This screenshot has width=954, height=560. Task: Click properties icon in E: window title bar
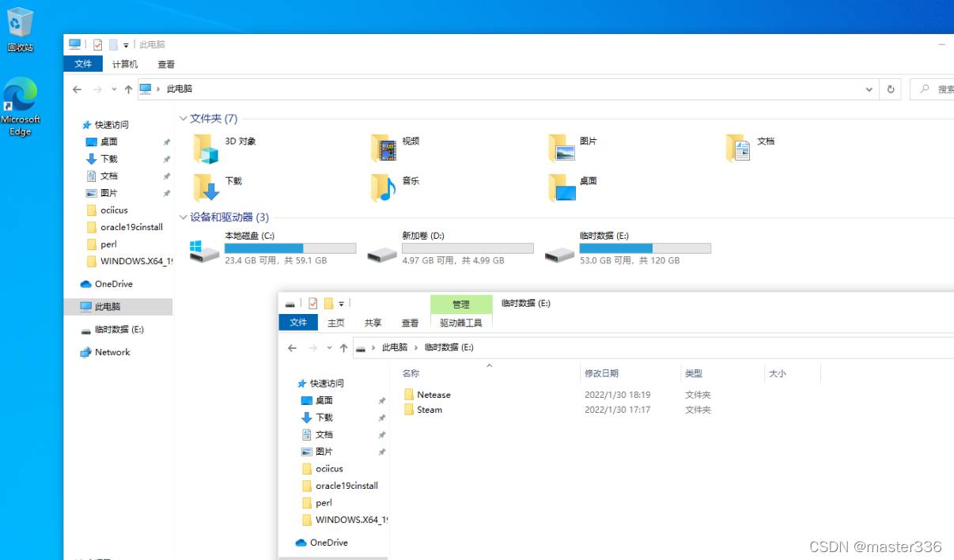313,303
